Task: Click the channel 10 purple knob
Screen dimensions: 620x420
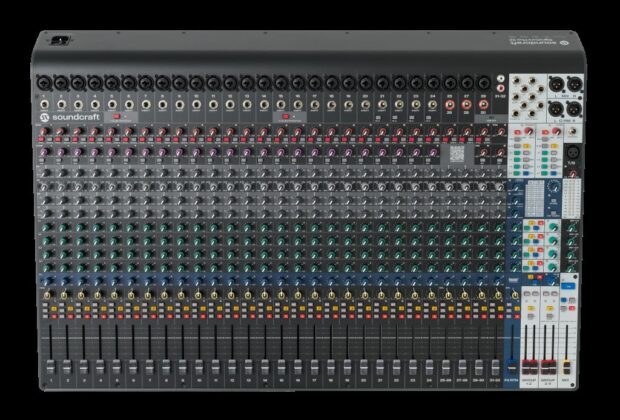Action: coord(196,152)
